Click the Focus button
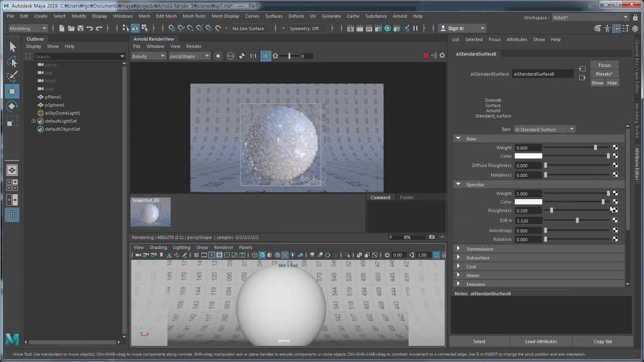Viewport: 644px width, 362px height. pos(604,65)
